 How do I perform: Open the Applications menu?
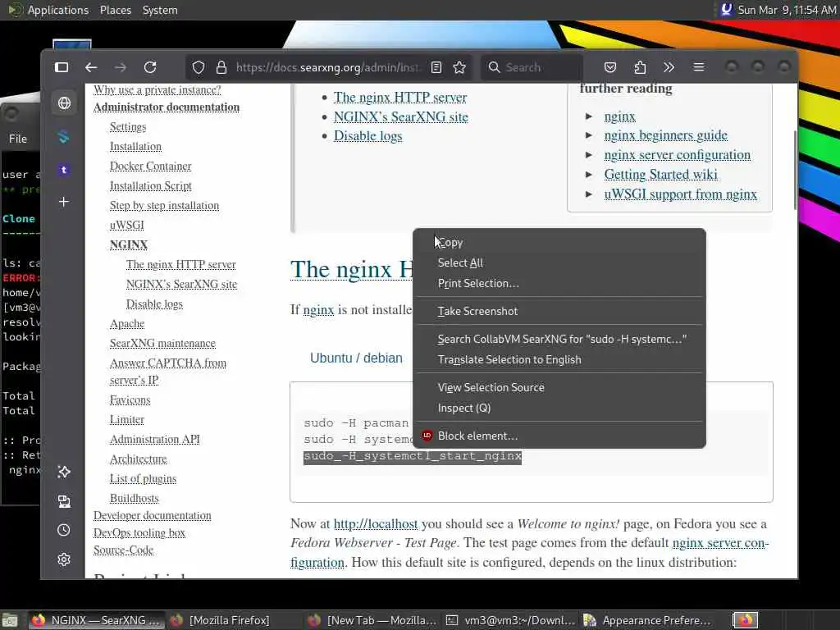pyautogui.click(x=58, y=10)
